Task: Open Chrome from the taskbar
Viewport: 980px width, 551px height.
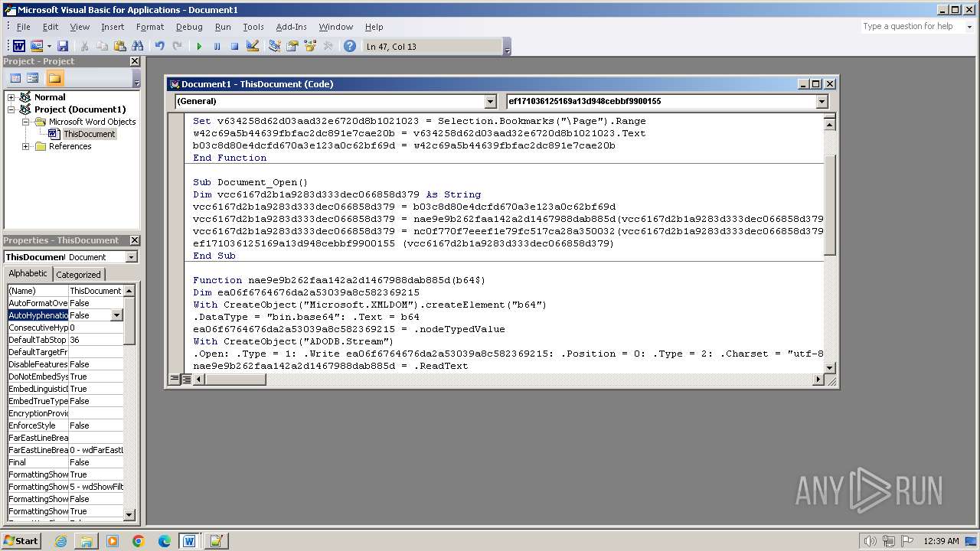Action: pos(139,541)
